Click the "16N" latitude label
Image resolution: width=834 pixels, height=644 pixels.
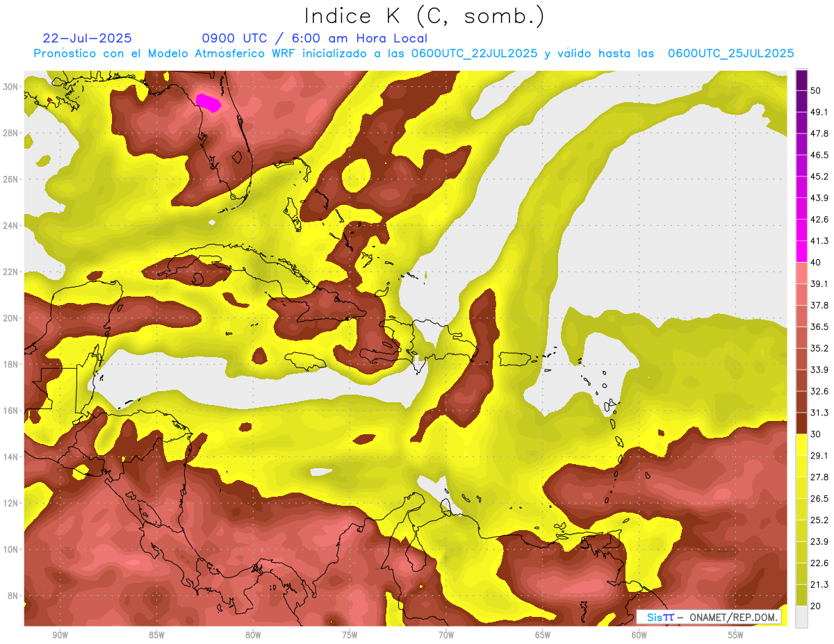(11, 411)
